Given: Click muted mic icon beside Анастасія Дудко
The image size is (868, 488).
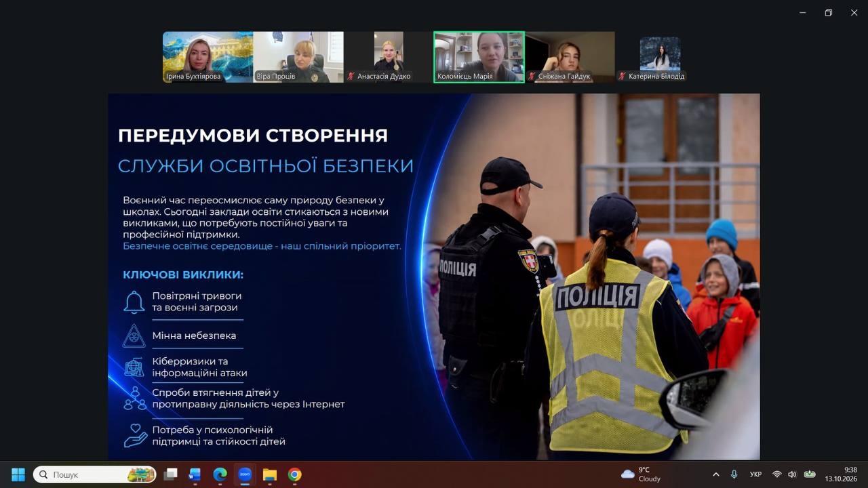Looking at the screenshot, I should click(351, 77).
